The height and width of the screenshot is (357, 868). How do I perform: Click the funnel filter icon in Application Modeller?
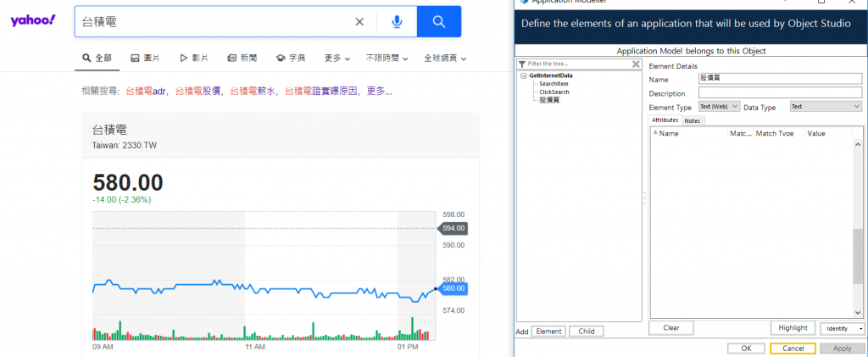pyautogui.click(x=521, y=64)
